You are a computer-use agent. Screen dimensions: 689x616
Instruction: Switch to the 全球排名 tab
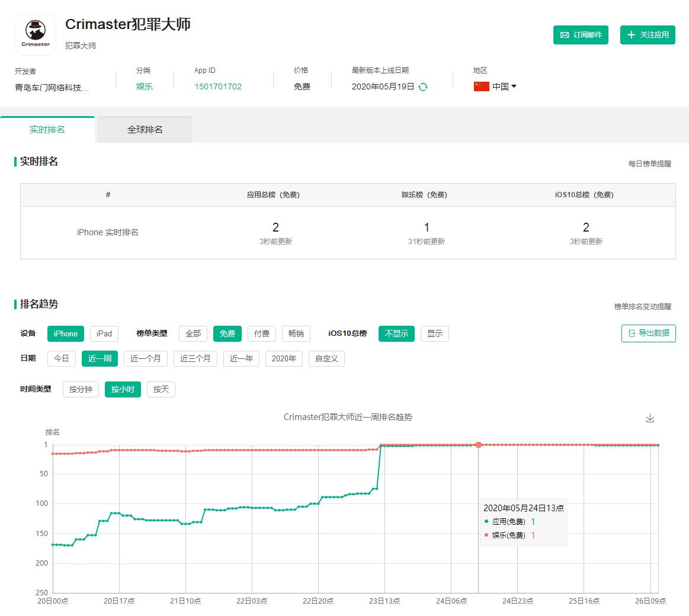[x=145, y=130]
